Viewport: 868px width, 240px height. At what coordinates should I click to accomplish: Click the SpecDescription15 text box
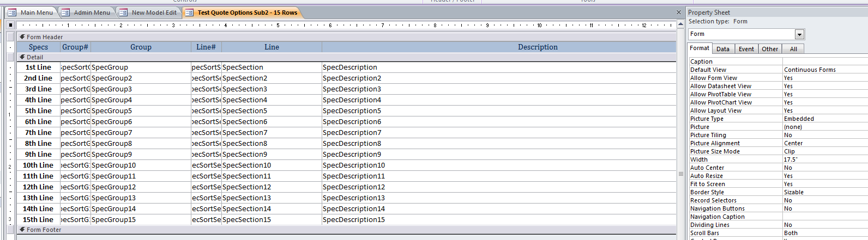tap(499, 220)
